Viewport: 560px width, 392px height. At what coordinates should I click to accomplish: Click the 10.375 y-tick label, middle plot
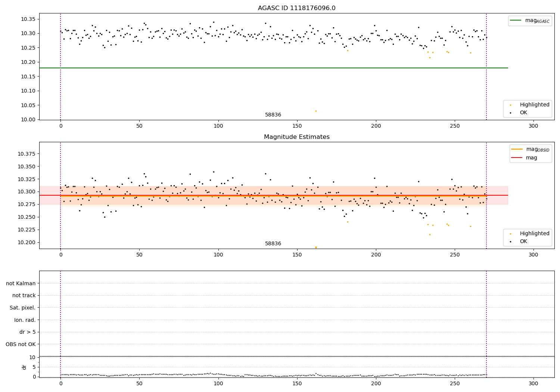26,154
